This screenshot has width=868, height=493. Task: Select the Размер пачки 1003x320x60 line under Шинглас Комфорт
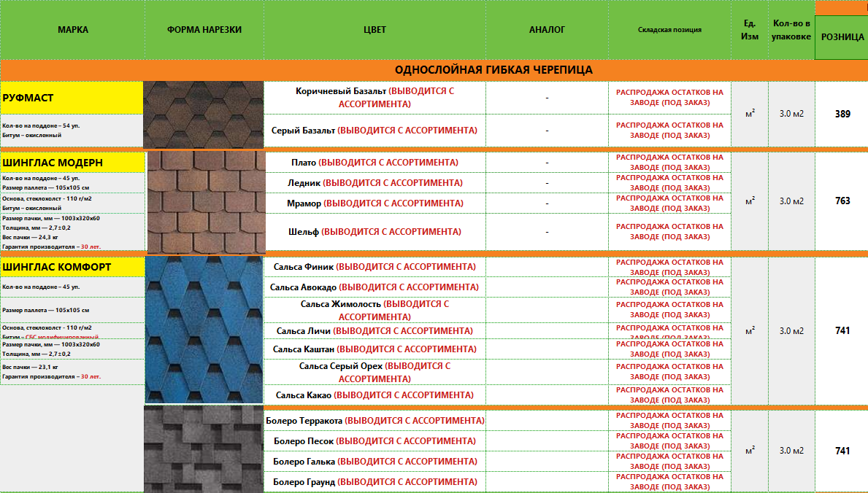tap(51, 345)
